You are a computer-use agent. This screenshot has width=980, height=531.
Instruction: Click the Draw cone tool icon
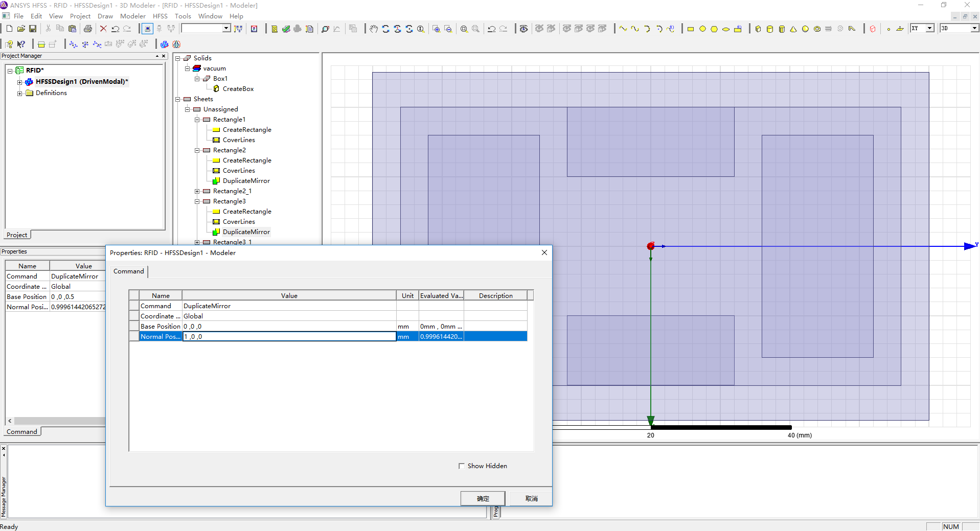tap(793, 29)
